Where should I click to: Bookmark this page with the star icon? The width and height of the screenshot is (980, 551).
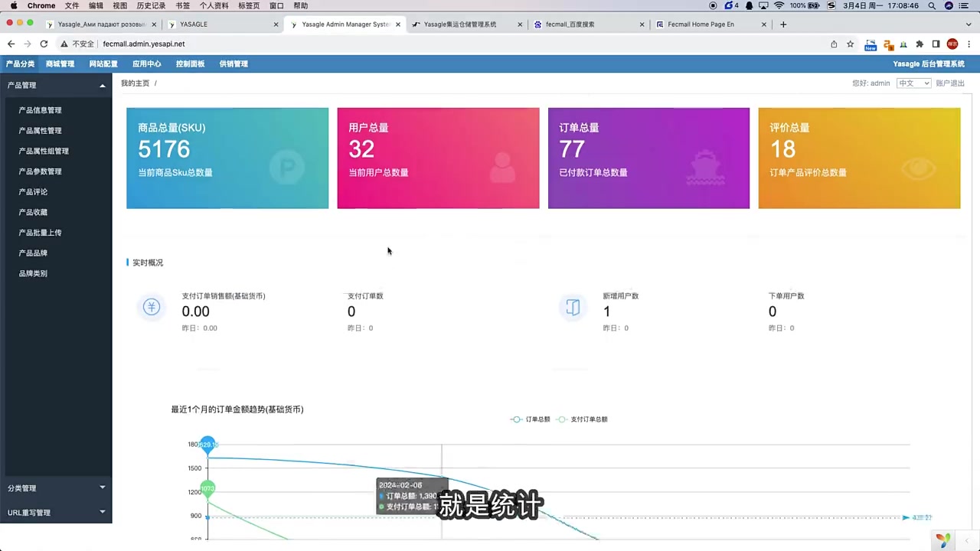[x=850, y=44]
